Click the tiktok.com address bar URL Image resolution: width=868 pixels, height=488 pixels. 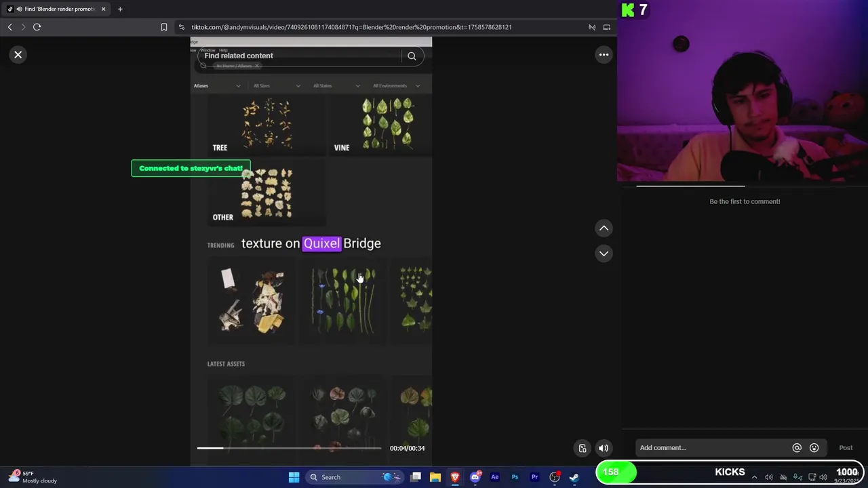[x=351, y=27]
